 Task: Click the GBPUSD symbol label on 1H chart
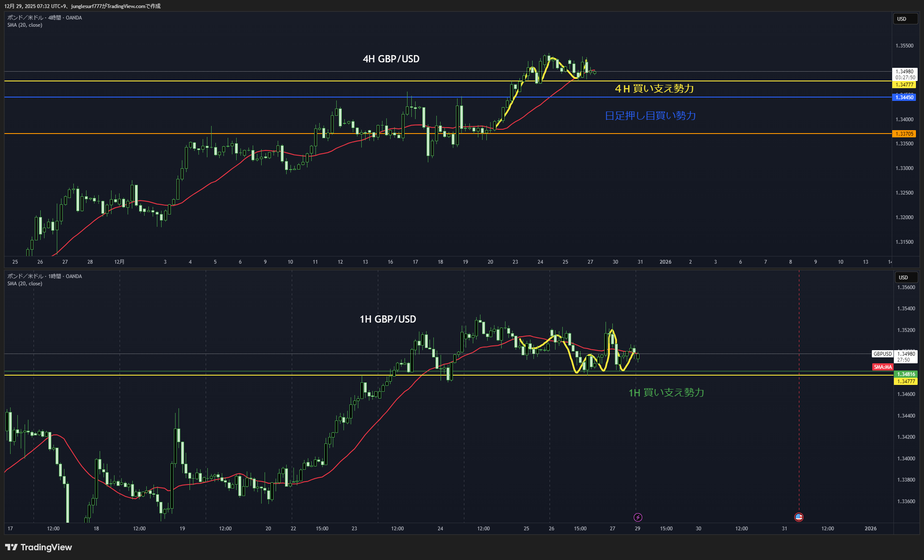tap(882, 354)
